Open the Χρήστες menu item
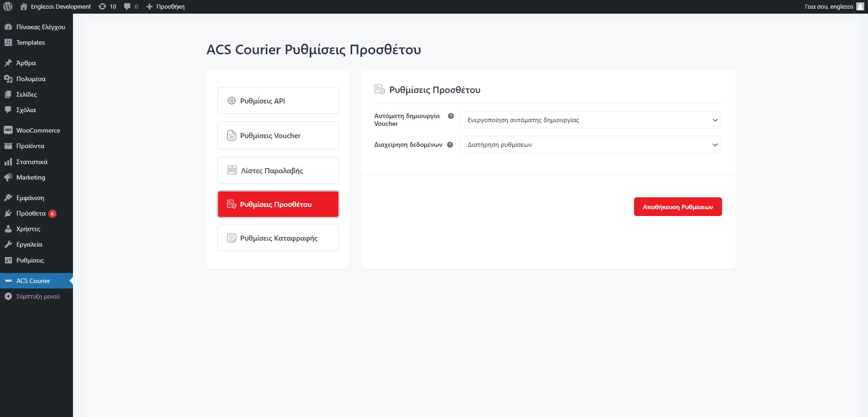The image size is (868, 417). (36, 229)
